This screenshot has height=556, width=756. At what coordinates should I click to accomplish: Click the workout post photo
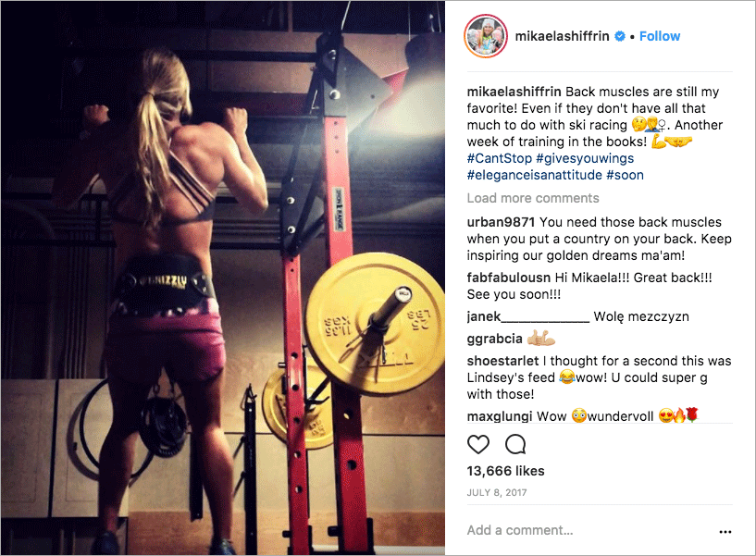(x=223, y=278)
